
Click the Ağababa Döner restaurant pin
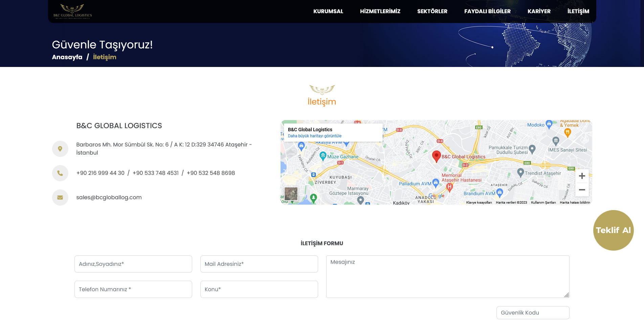click(568, 133)
